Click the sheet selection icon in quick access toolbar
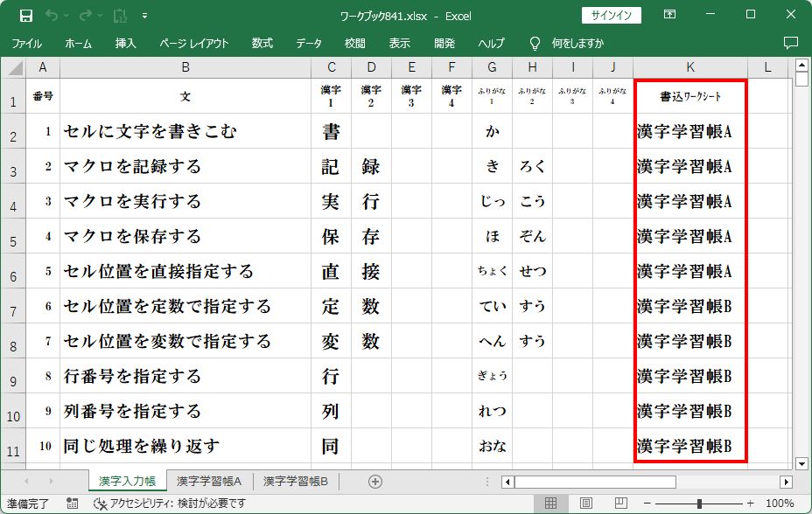Image resolution: width=812 pixels, height=514 pixels. (120, 16)
